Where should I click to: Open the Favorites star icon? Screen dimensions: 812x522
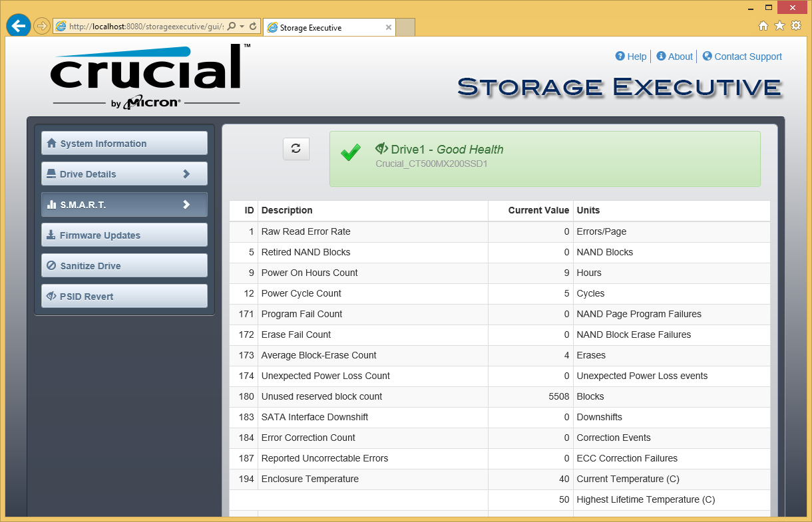click(779, 25)
